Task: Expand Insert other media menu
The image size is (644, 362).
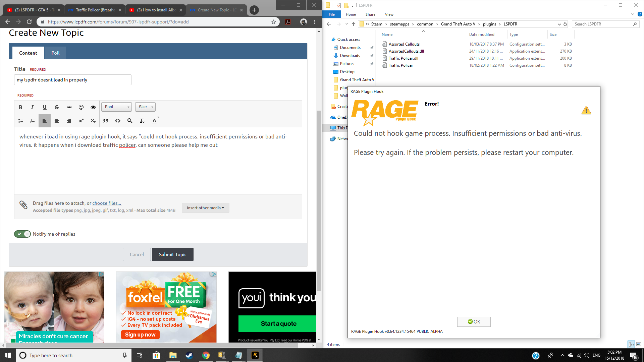Action: [x=205, y=208]
